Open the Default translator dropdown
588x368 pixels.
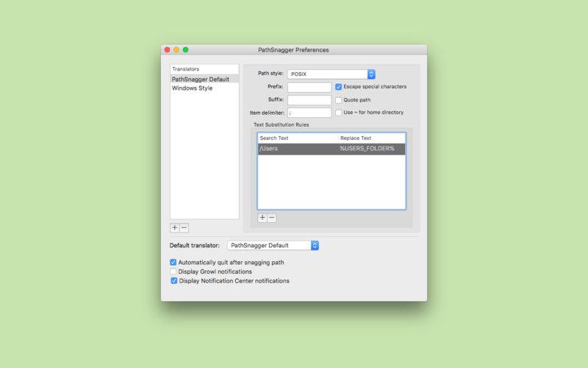coord(273,245)
